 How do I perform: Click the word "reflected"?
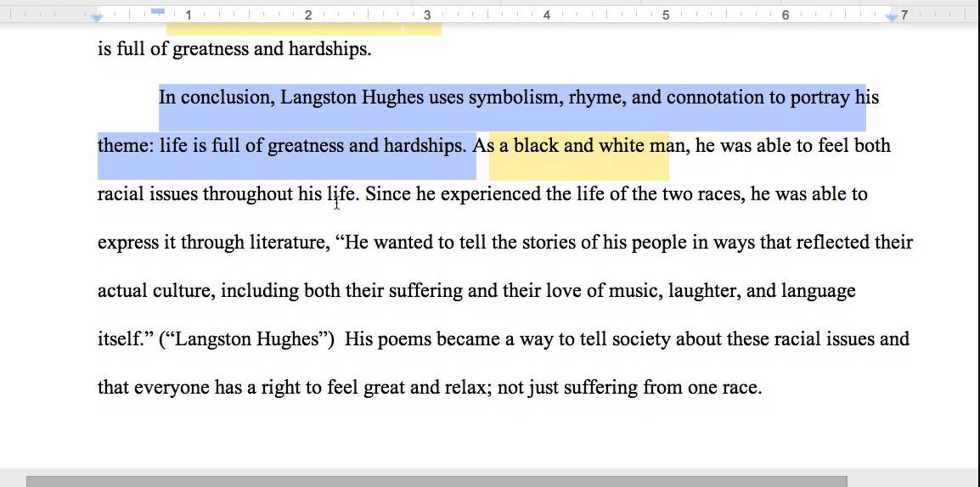833,243
